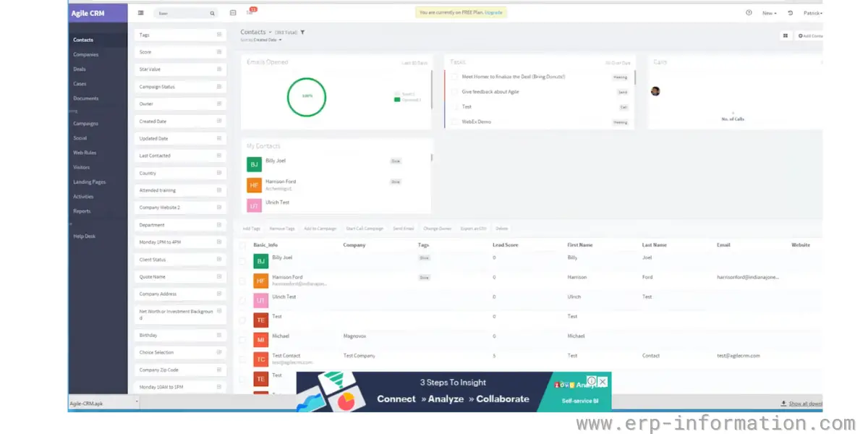Open the recent history icon

pyautogui.click(x=791, y=13)
